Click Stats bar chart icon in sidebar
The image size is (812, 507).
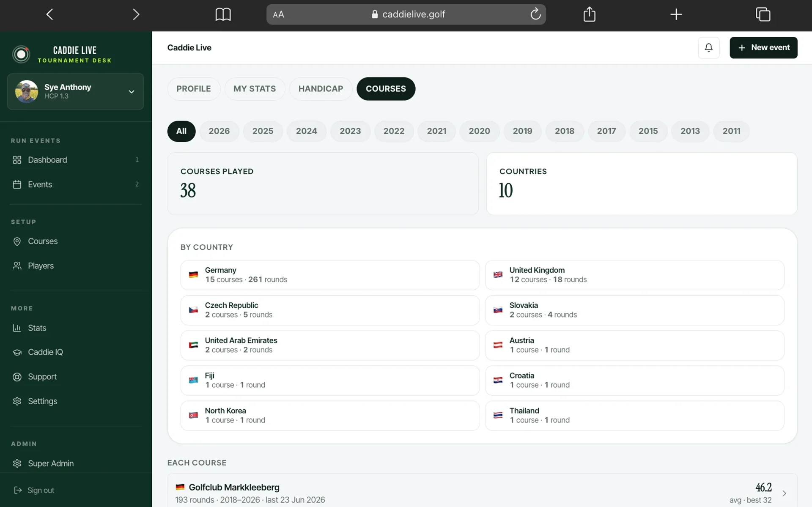tap(17, 328)
